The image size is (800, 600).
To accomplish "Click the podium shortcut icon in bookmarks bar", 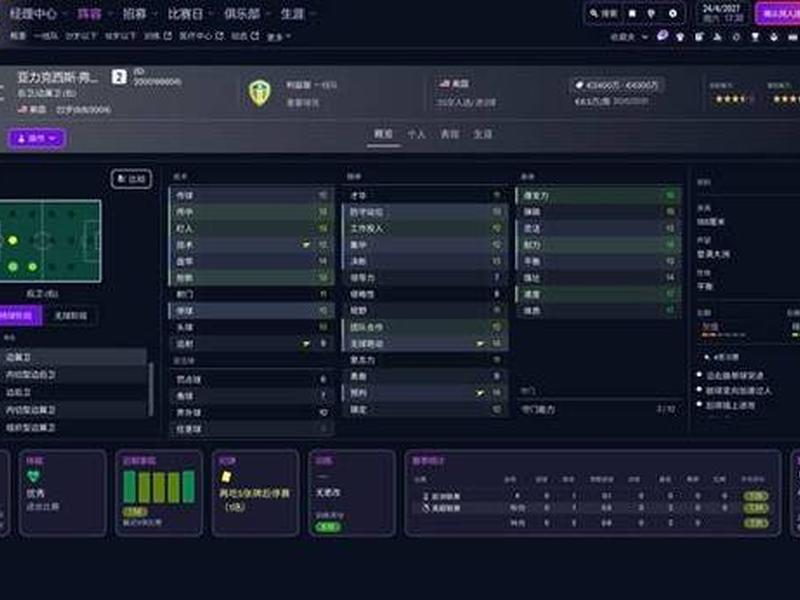I will (718, 37).
